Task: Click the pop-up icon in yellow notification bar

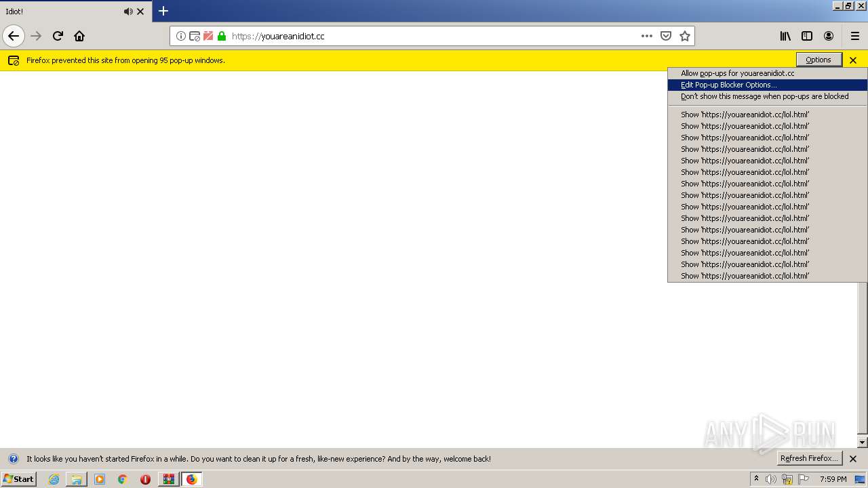Action: pyautogui.click(x=14, y=60)
